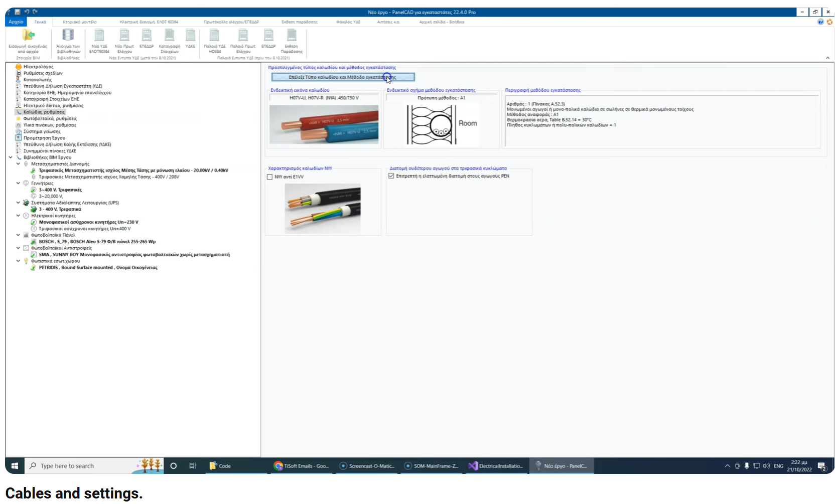This screenshot has width=837, height=504.
Task: Collapse the Ηλεκτρικοί κινητήρες branch
Action: coord(19,215)
